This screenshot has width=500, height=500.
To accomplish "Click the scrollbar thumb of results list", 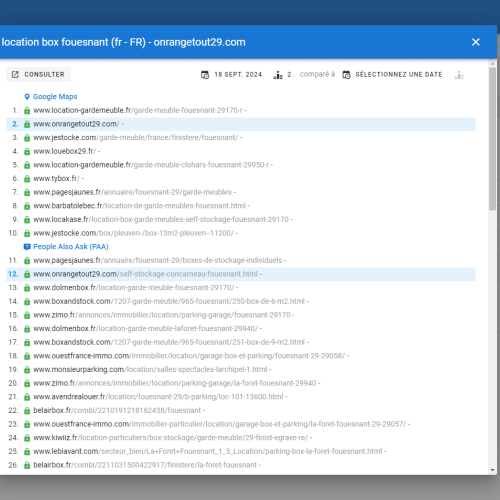I will point(493,139).
